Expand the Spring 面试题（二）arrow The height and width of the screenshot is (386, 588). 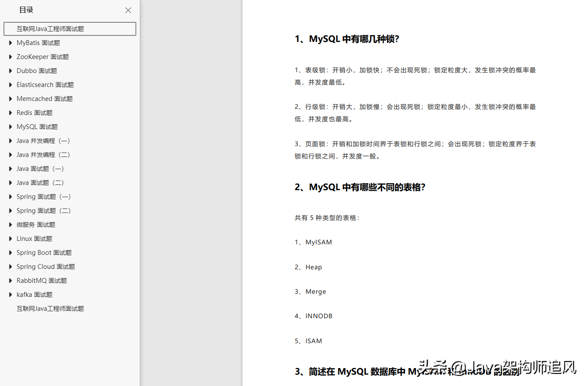[x=10, y=211]
